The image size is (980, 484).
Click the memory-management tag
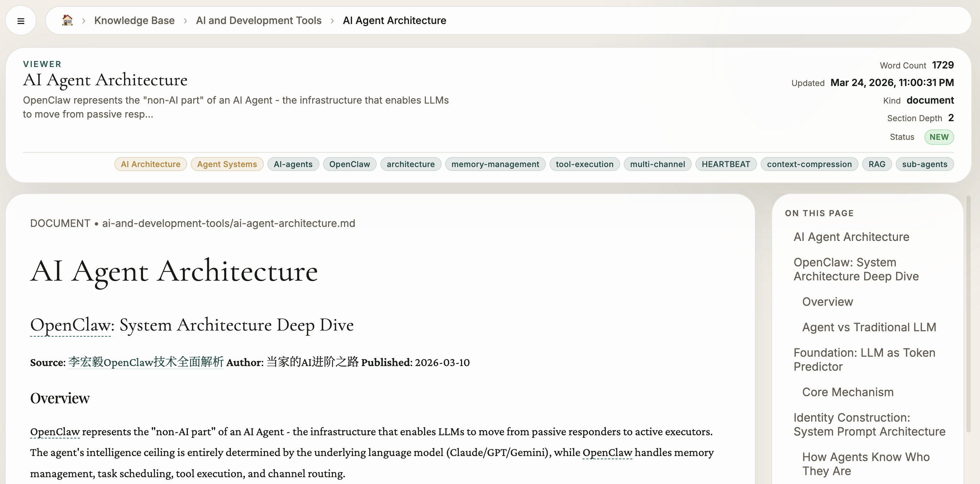(x=495, y=164)
